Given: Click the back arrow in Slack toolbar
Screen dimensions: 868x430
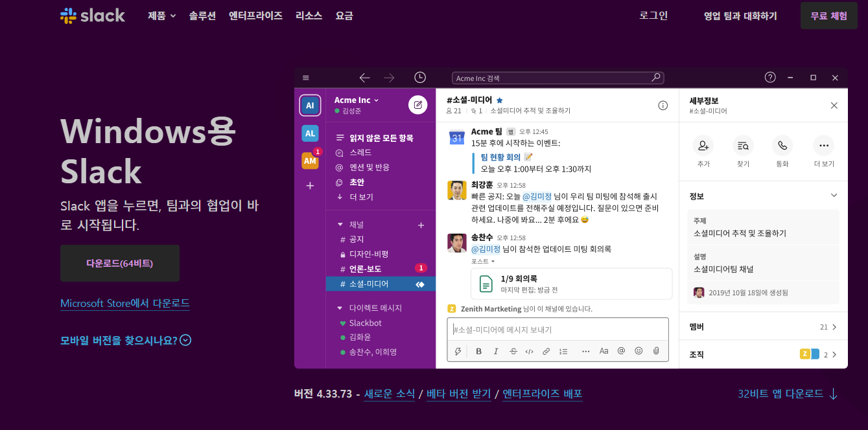Looking at the screenshot, I should pos(364,78).
